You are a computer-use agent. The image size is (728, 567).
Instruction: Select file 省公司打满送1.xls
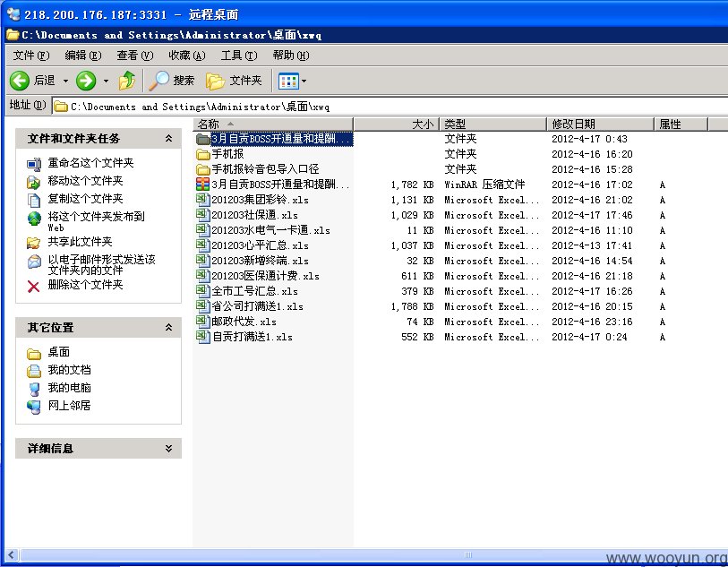point(250,306)
